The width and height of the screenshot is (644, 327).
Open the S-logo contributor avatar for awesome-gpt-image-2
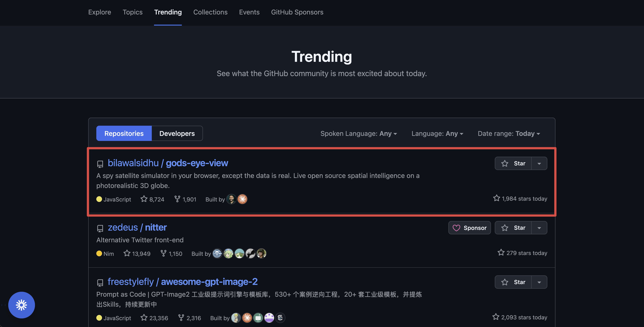(280, 318)
